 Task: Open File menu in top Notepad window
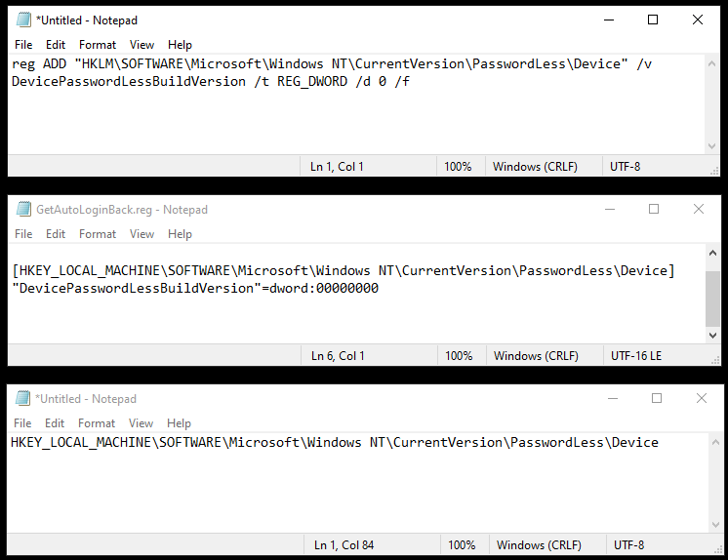click(x=23, y=45)
